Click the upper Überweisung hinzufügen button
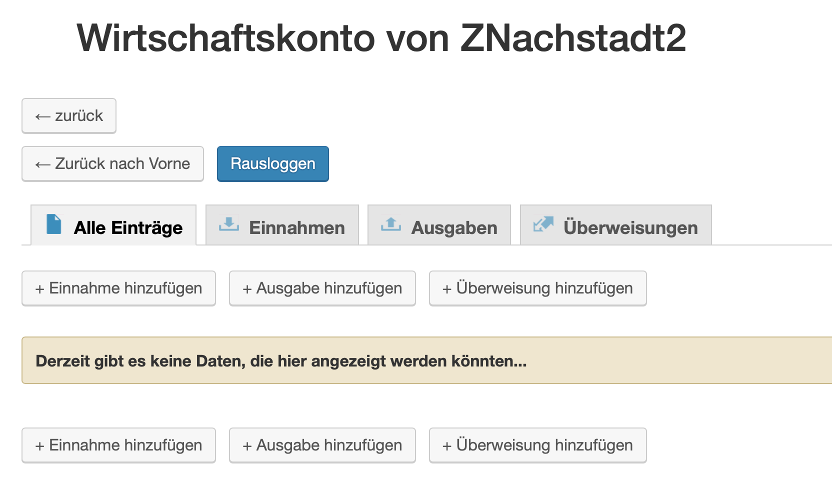This screenshot has height=504, width=832. pos(538,288)
